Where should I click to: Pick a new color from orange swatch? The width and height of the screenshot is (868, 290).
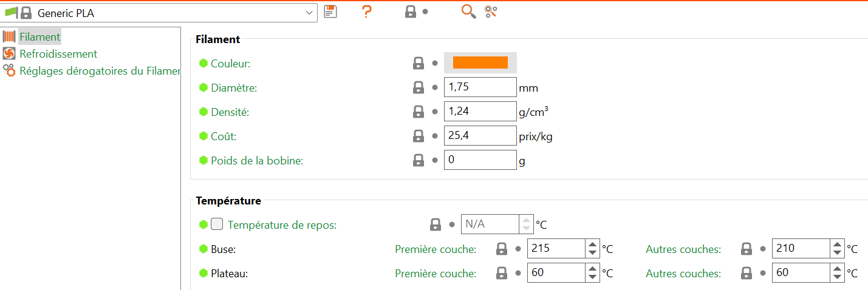pyautogui.click(x=480, y=62)
